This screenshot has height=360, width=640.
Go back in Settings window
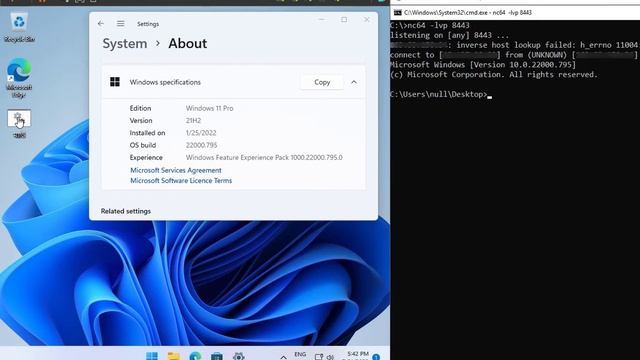(101, 24)
